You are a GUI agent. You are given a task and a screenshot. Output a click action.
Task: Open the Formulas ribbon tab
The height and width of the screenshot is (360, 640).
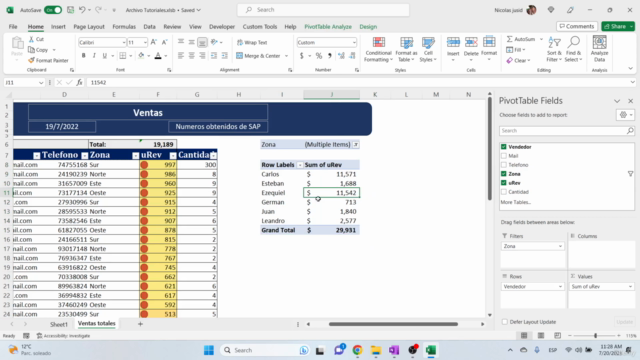click(x=124, y=27)
